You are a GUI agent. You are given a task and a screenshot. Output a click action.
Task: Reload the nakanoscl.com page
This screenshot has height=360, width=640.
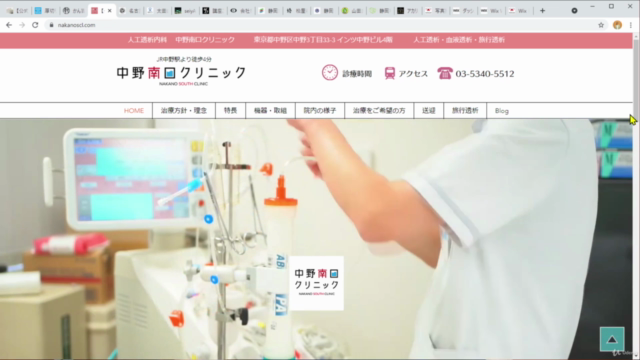click(x=35, y=25)
